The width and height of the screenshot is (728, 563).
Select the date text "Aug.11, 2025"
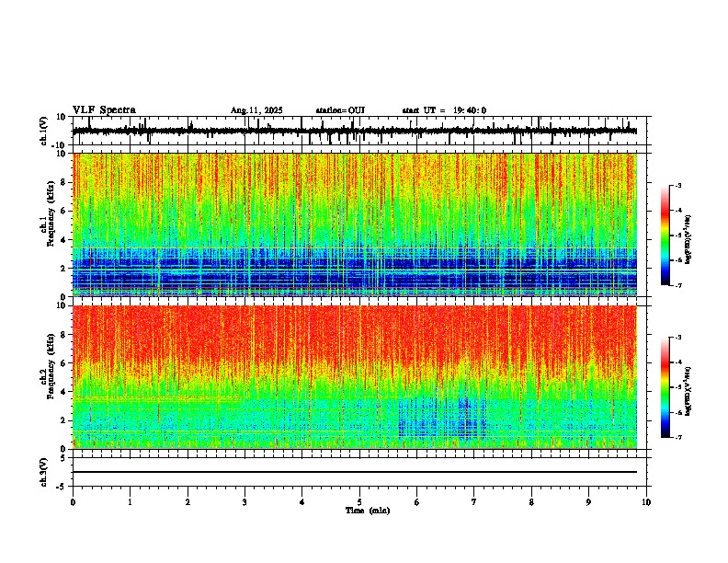(256, 110)
